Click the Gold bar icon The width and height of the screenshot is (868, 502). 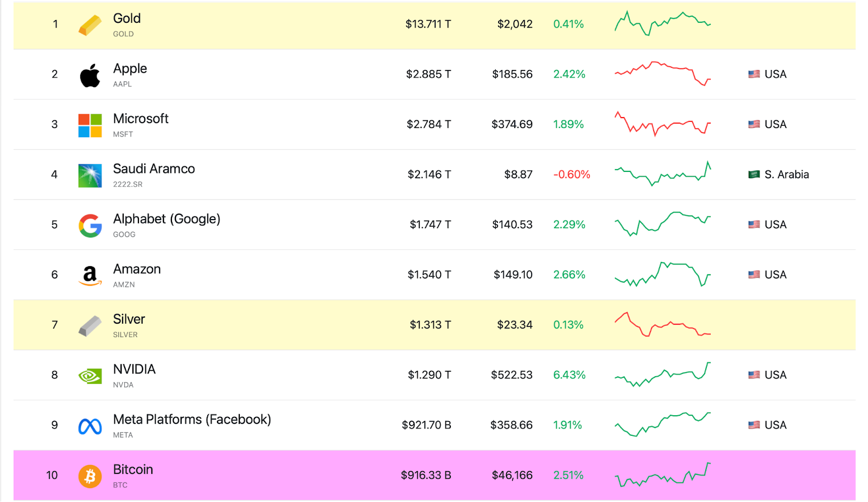90,25
